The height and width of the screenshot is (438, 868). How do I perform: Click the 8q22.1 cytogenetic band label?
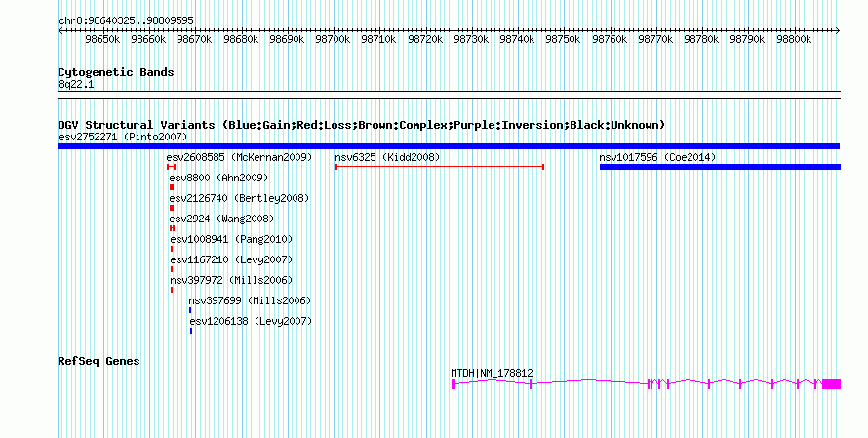[76, 84]
